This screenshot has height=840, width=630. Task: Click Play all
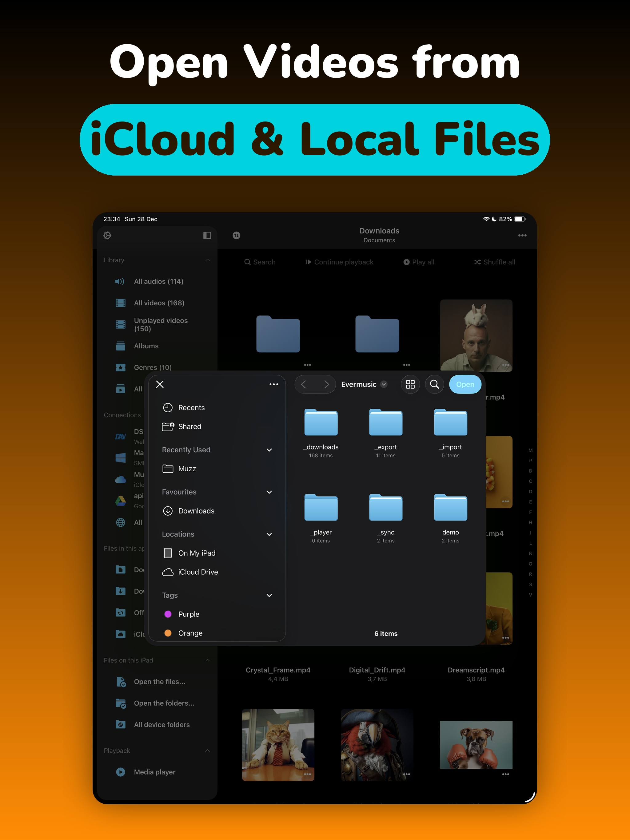coord(419,262)
